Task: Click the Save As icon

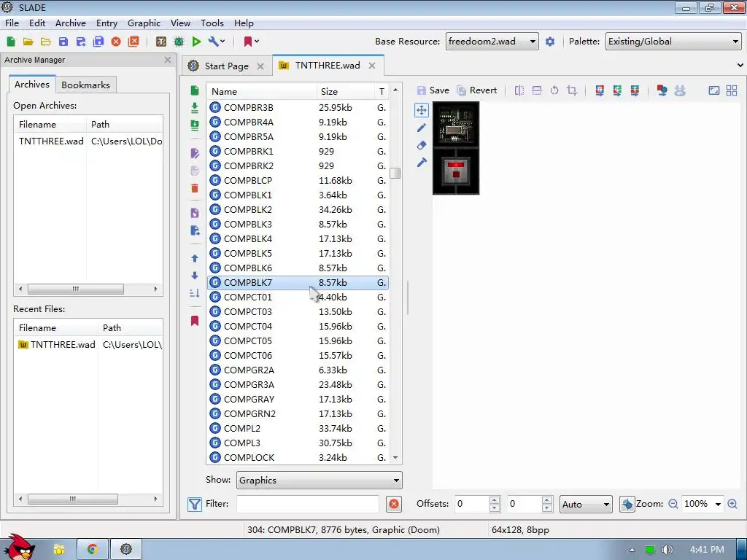Action: click(81, 42)
